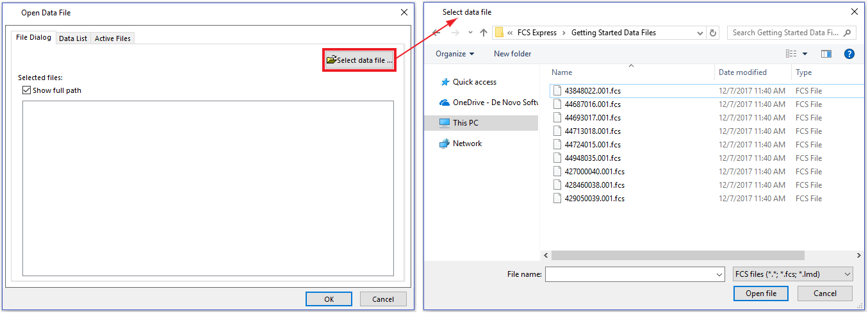The height and width of the screenshot is (314, 868).
Task: Click the horizontal scrollbar in file list
Action: (678, 255)
